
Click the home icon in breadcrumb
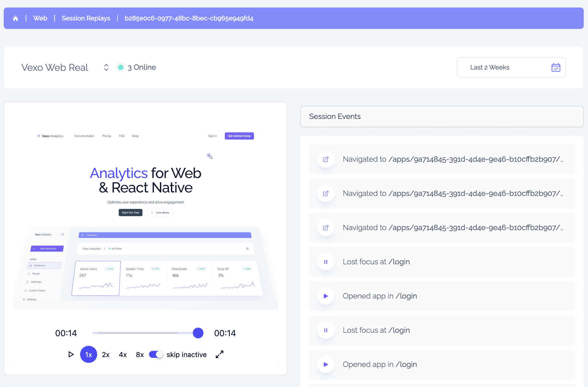16,18
